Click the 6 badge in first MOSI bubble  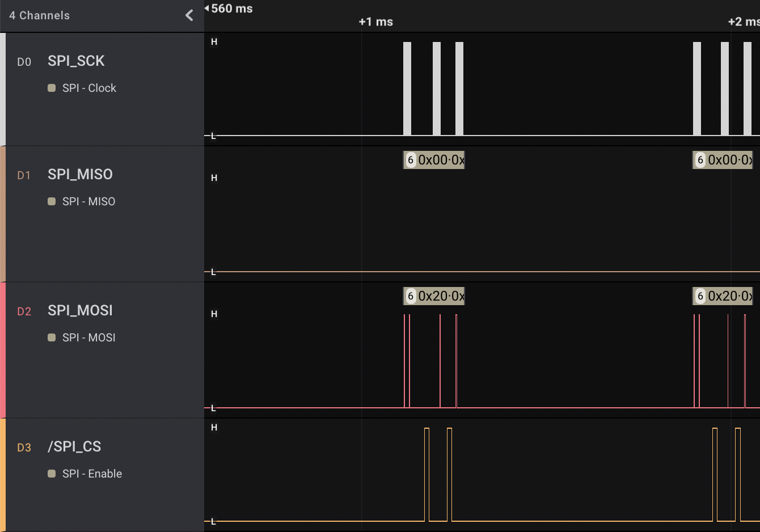(x=411, y=296)
